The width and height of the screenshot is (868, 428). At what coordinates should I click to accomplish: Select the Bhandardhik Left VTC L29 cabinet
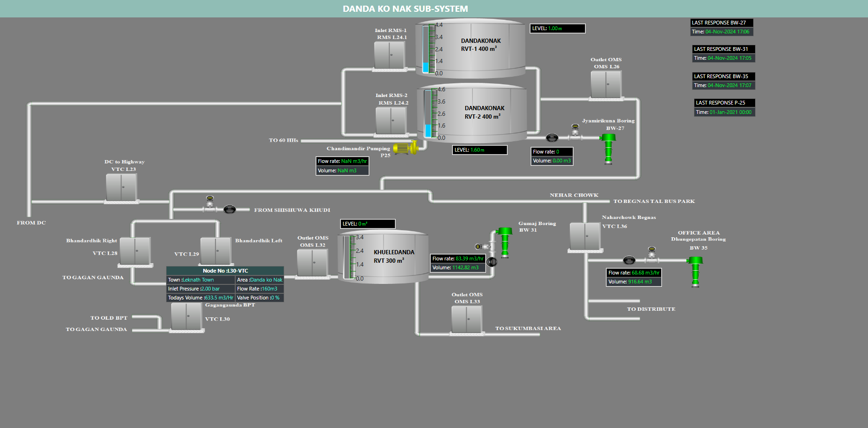(215, 251)
